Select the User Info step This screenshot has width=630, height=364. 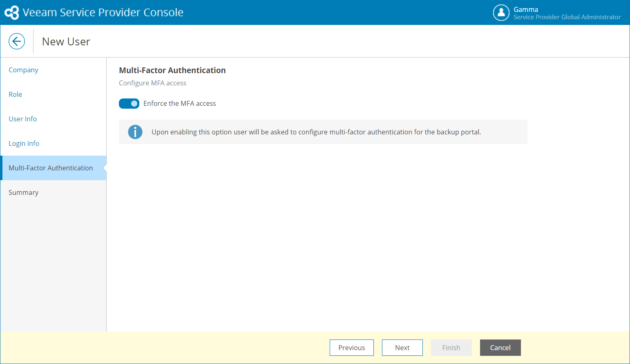click(x=23, y=119)
